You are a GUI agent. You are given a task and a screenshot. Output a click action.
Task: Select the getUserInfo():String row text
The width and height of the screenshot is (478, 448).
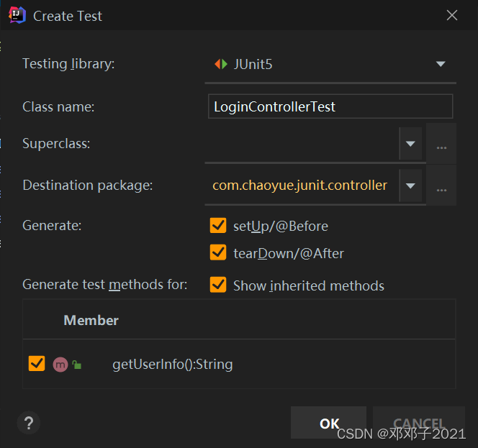point(173,365)
